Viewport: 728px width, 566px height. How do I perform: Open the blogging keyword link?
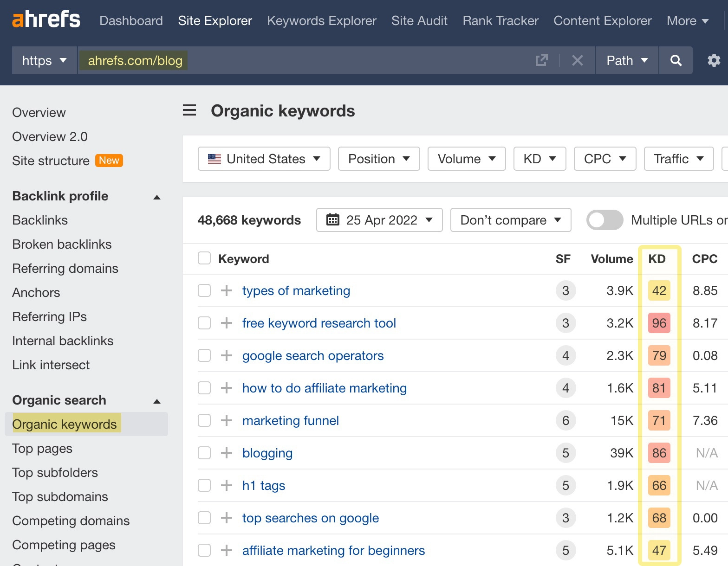[x=267, y=453]
